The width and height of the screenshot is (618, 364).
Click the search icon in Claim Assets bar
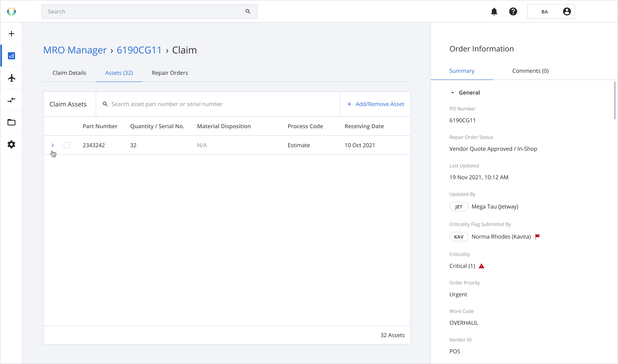tap(105, 104)
